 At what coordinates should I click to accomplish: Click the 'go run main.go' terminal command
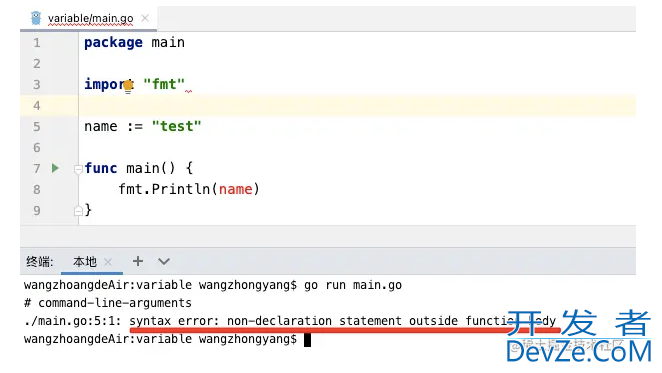[x=353, y=285]
